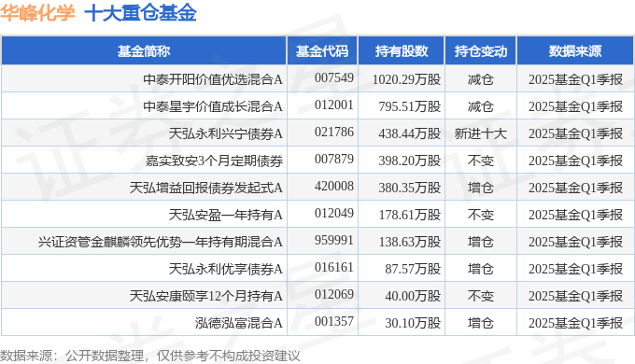Click fund code 959991
This screenshot has width=635, height=364.
[334, 241]
